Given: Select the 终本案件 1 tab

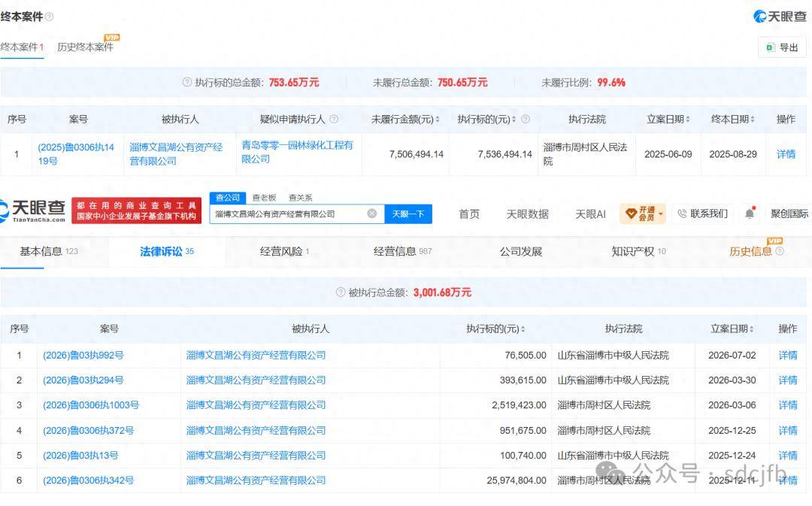Looking at the screenshot, I should (23, 47).
